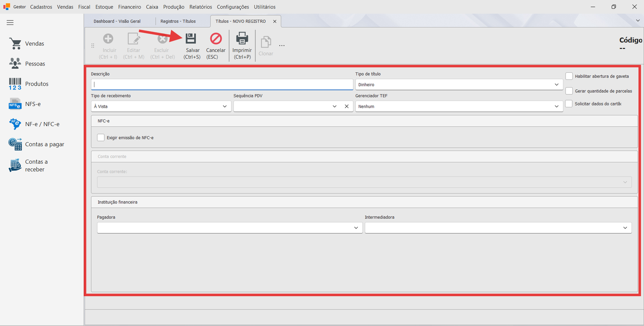Open Produtos barcode icon in sidebar
Screen dimensions: 644x326
[15, 84]
